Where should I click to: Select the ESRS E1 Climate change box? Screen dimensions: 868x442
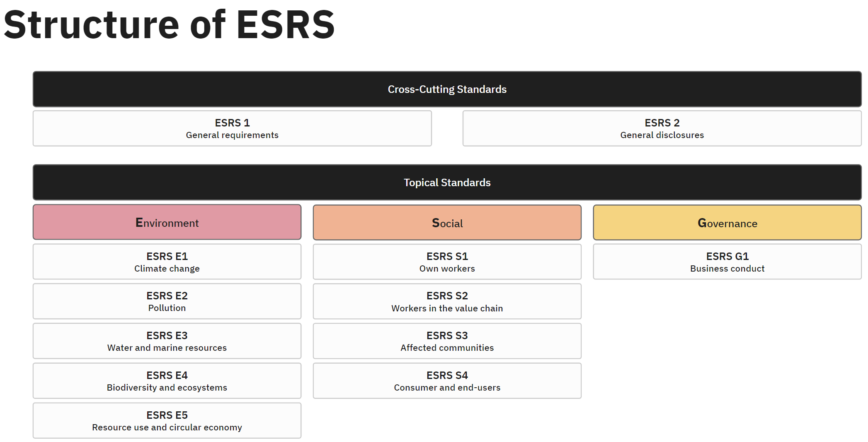(167, 262)
